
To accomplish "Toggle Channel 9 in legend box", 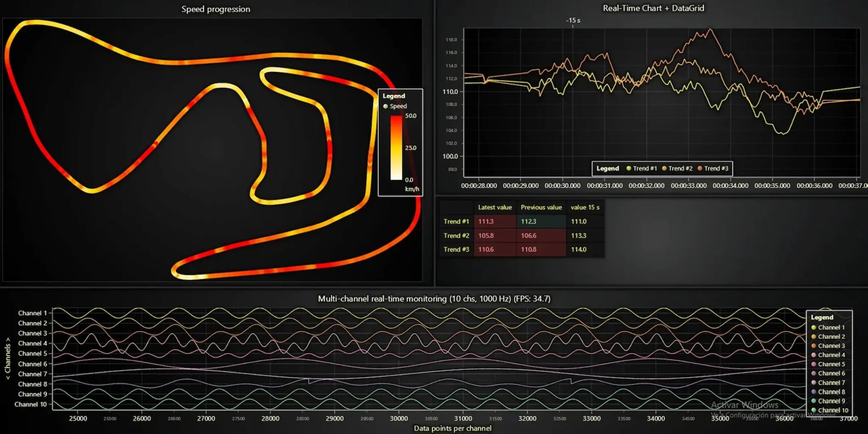I will (828, 401).
